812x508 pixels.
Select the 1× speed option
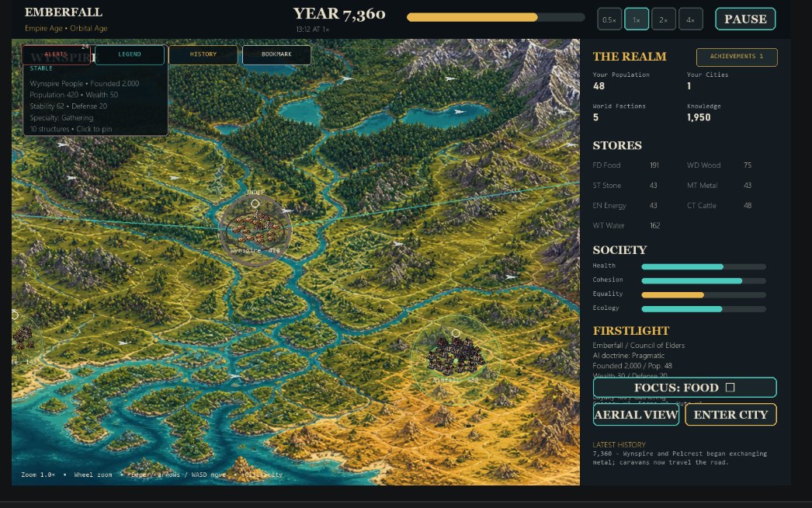[x=637, y=19]
